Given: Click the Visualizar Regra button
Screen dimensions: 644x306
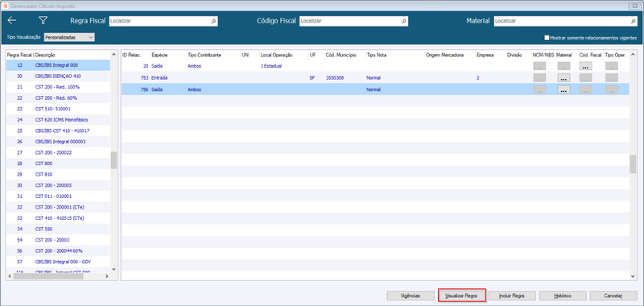Looking at the screenshot, I should (x=462, y=296).
